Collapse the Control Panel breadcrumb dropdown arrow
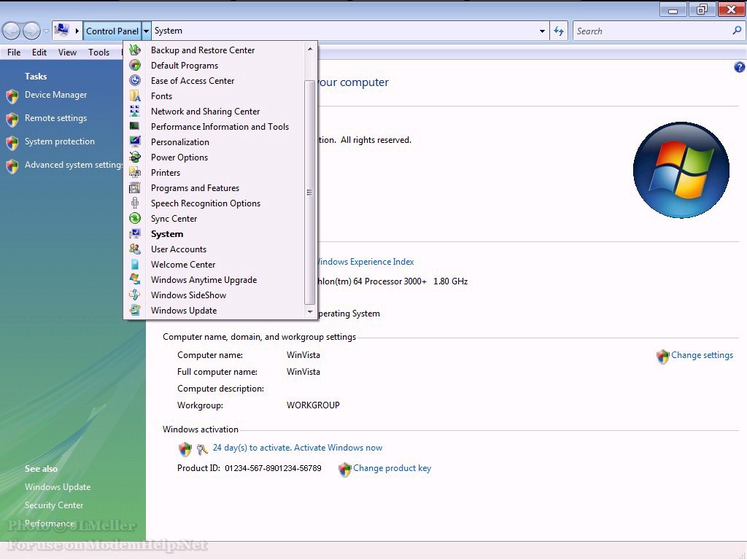Viewport: 747px width, 560px height. coord(146,31)
